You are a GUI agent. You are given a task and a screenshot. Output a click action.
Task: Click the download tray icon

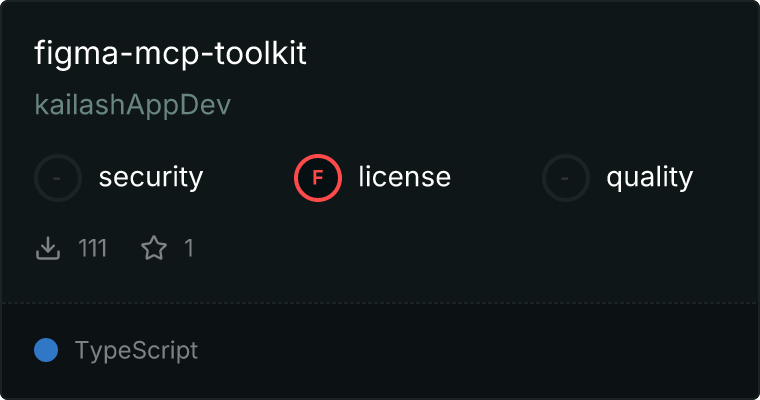tap(48, 248)
